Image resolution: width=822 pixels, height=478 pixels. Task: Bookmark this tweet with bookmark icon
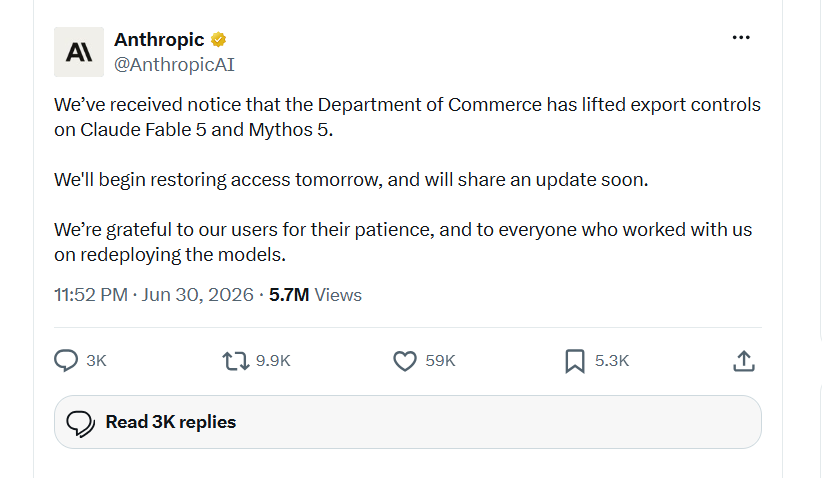(575, 361)
